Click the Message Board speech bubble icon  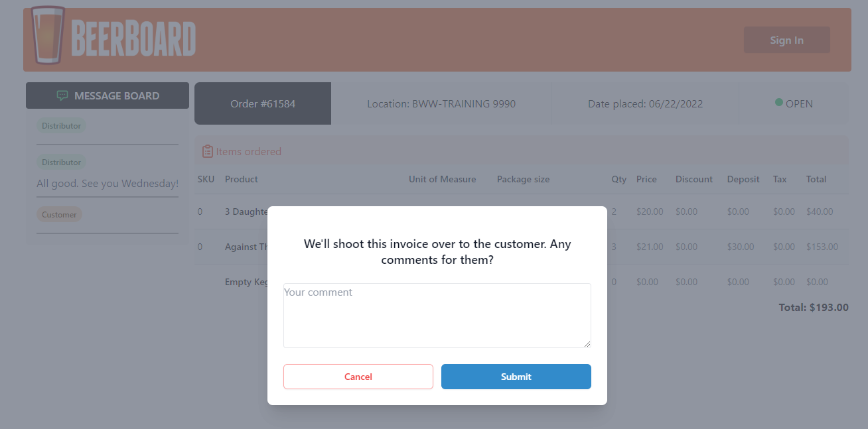62,95
